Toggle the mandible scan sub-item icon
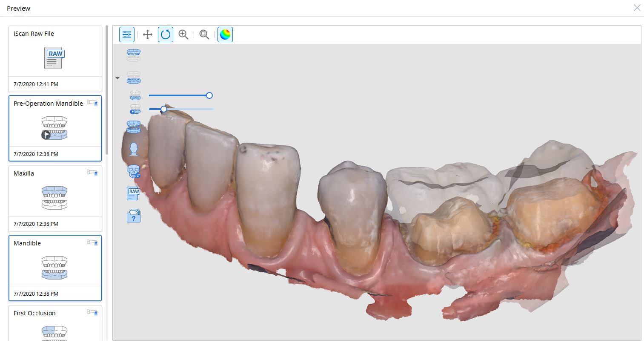This screenshot has width=644, height=346. click(135, 95)
